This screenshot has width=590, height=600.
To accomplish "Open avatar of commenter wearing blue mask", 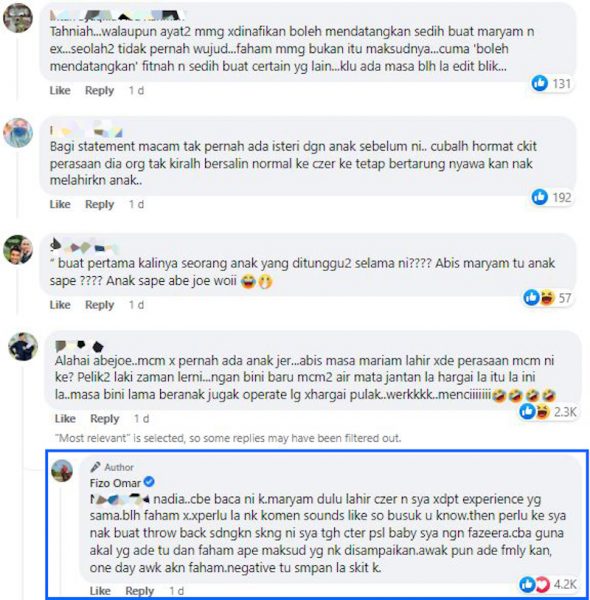I will (18, 133).
